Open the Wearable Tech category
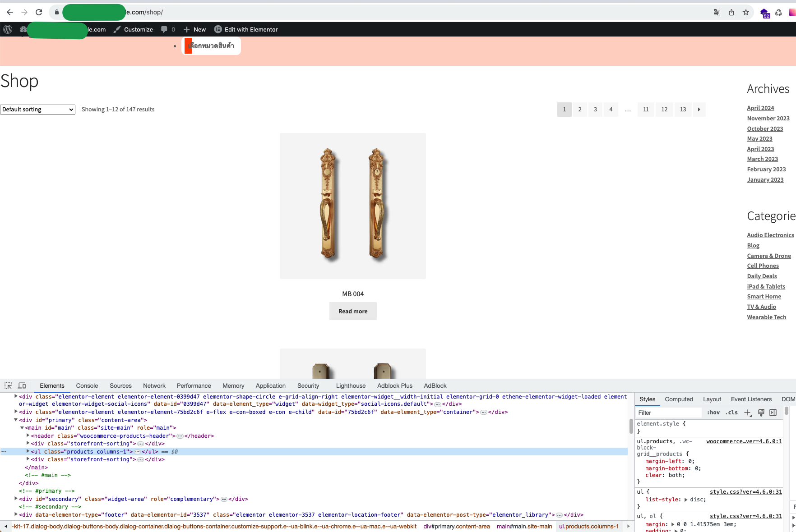 tap(766, 317)
